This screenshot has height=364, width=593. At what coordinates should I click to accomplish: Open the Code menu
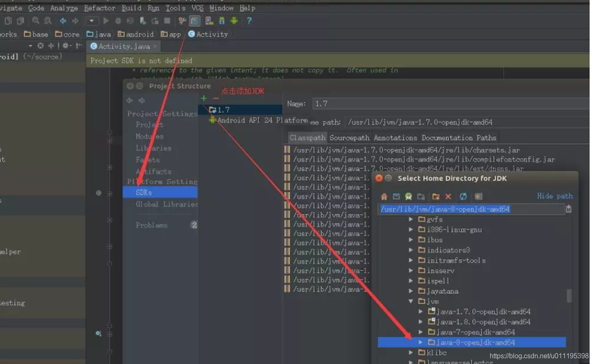(36, 8)
